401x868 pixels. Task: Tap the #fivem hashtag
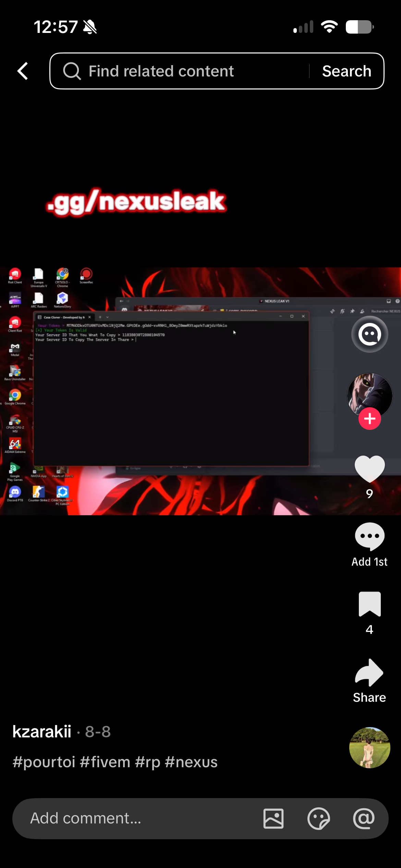click(105, 762)
